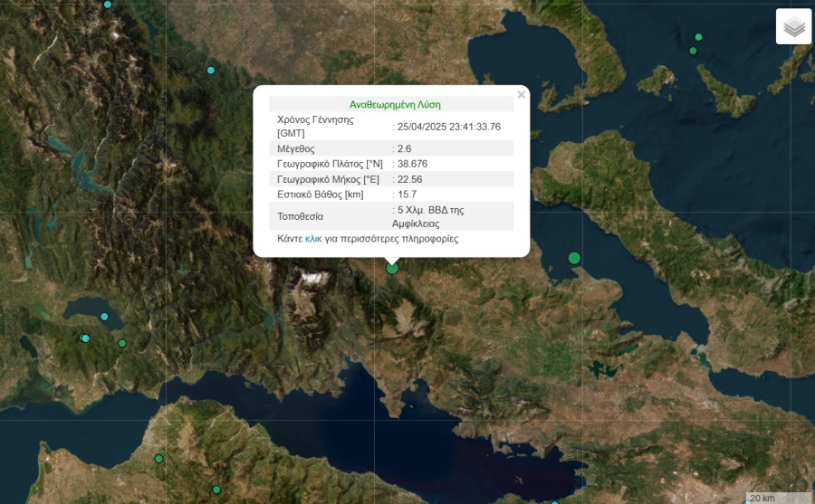815x504 pixels.
Task: Open the map layers control
Action: (x=793, y=26)
